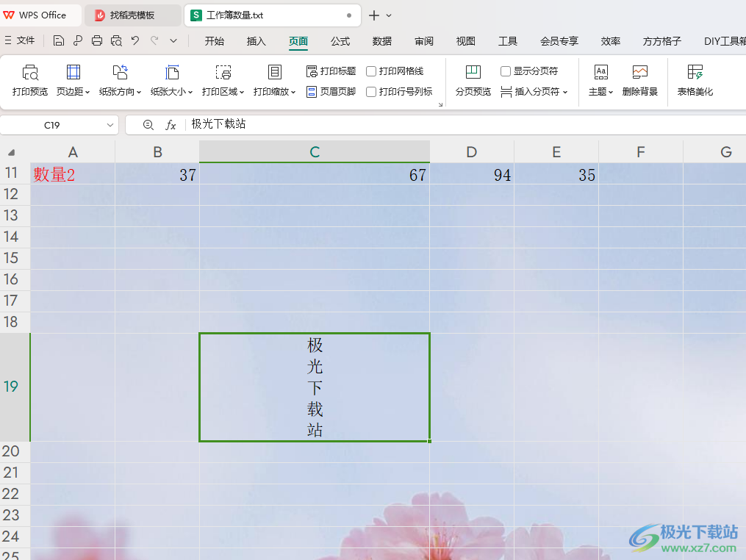Click cell C19 with vertical 极光下载站 text
Image resolution: width=746 pixels, height=560 pixels.
[315, 387]
